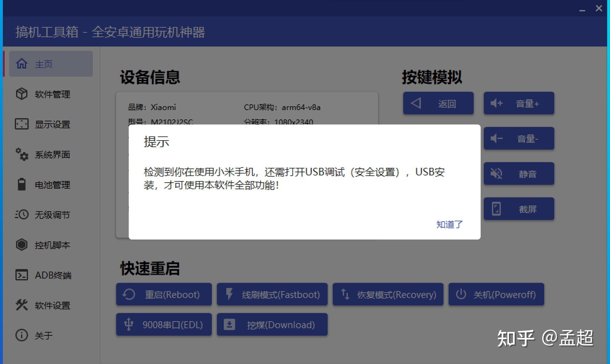Click the 音量- button label
Screen dimensions: 610x364
point(528,139)
